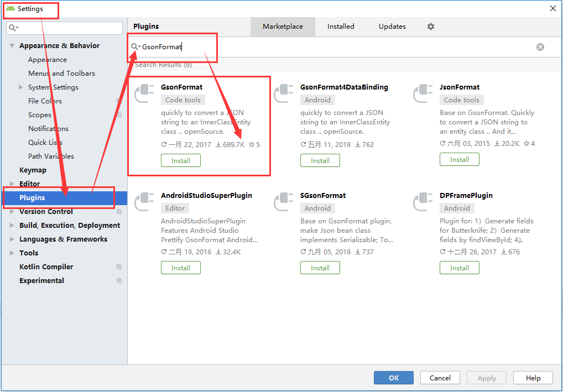Click the SGsonFormat plugin icon
This screenshot has width=563, height=392.
point(284,201)
